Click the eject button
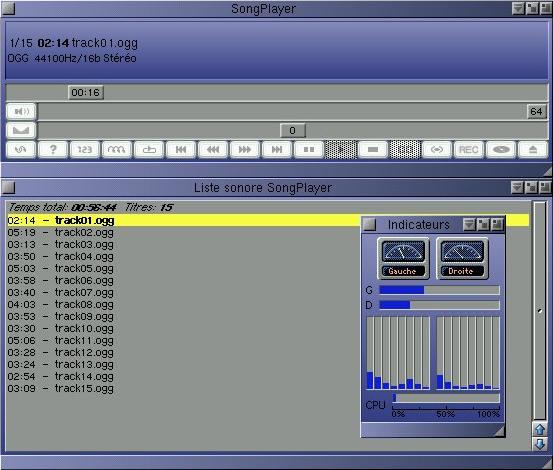Image resolution: width=553 pixels, height=470 pixels. (x=533, y=149)
